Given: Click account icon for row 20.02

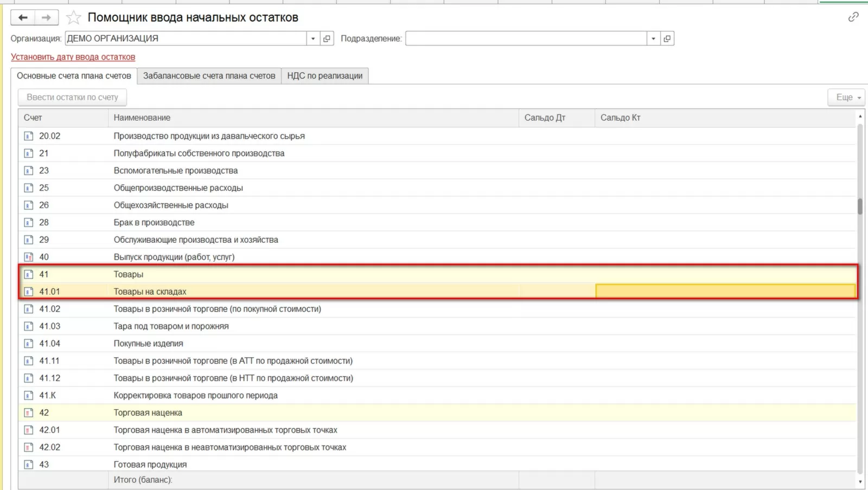Looking at the screenshot, I should pyautogui.click(x=29, y=136).
